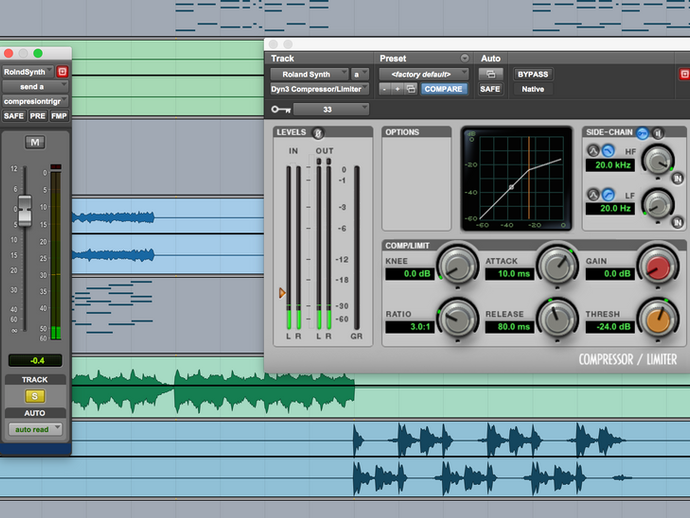The image size is (690, 518).
Task: Open the insert position 'a' selector
Action: coord(360,74)
